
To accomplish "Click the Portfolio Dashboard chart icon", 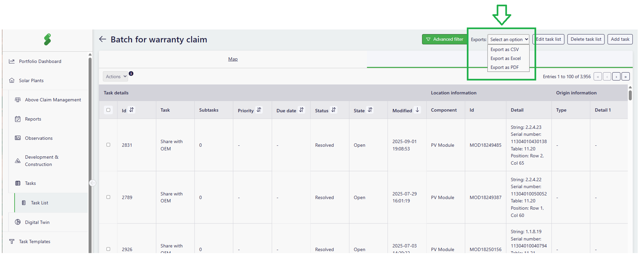I will (12, 61).
